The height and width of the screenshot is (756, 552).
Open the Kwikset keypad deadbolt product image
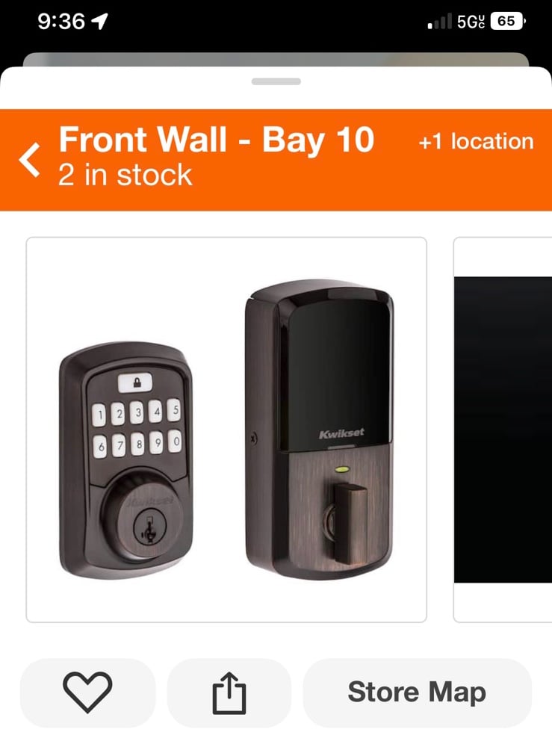point(226,430)
